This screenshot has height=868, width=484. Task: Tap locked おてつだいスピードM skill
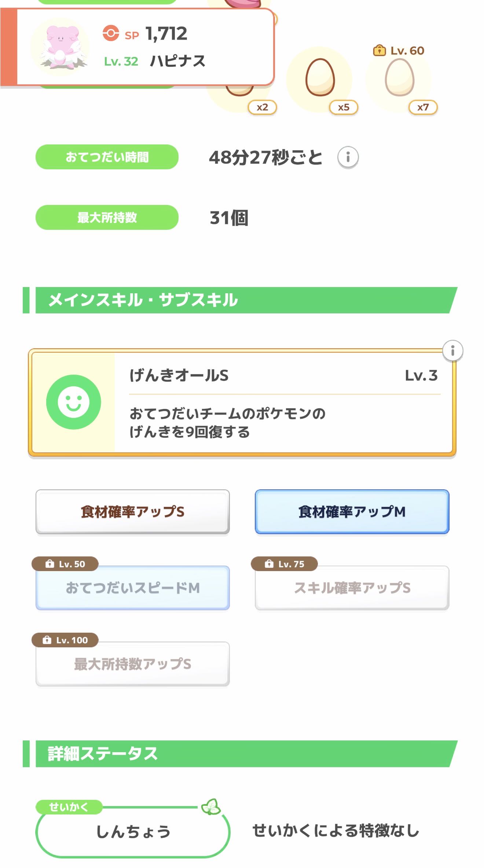coord(132,588)
